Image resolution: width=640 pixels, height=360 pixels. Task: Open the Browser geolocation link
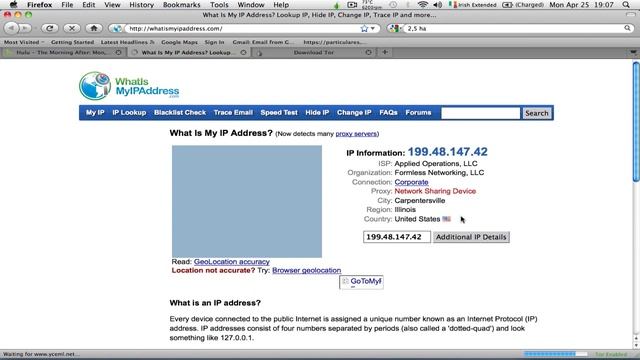tap(307, 270)
